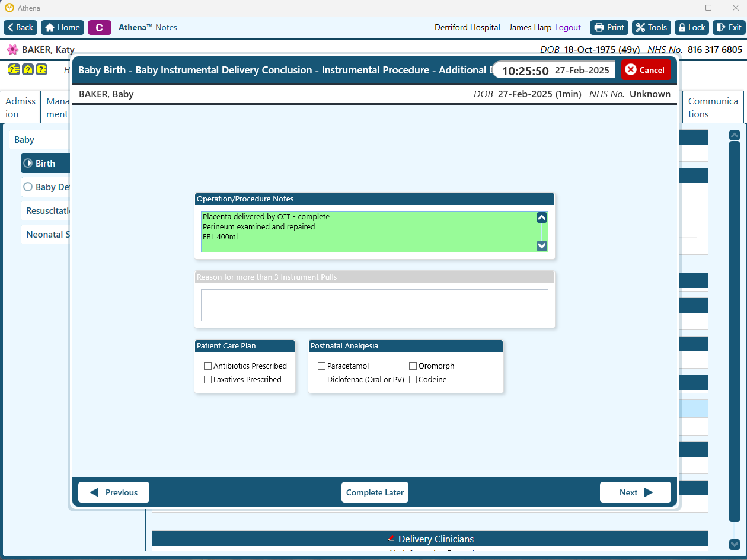Click the dialog time 10:25:50 field

[x=525, y=71]
